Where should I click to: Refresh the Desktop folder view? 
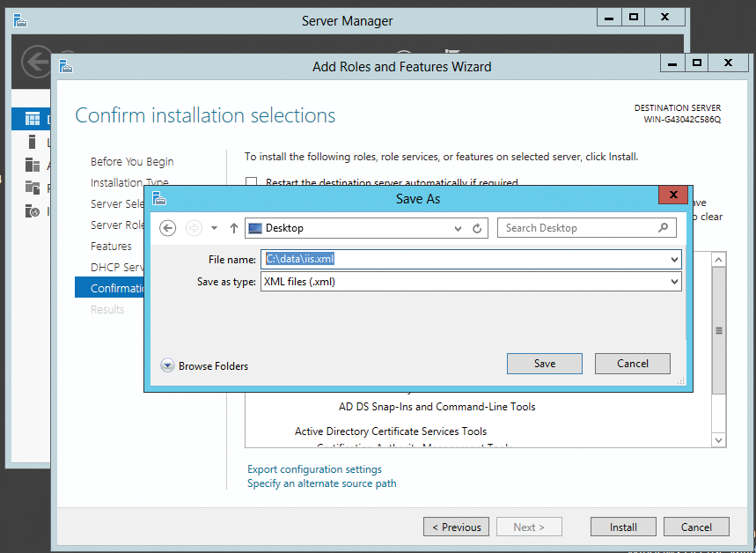pos(478,228)
